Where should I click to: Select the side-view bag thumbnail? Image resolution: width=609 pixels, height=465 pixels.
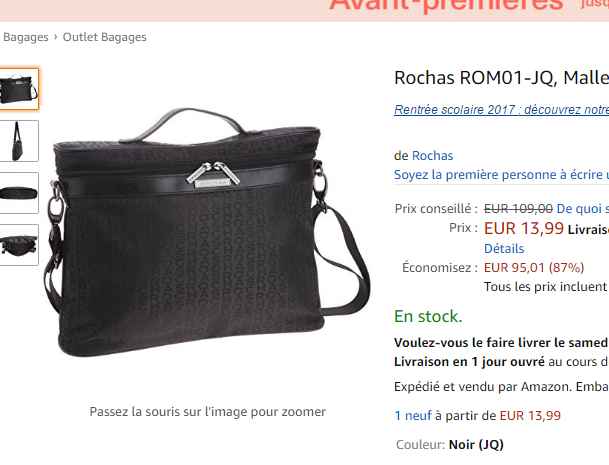tap(19, 141)
